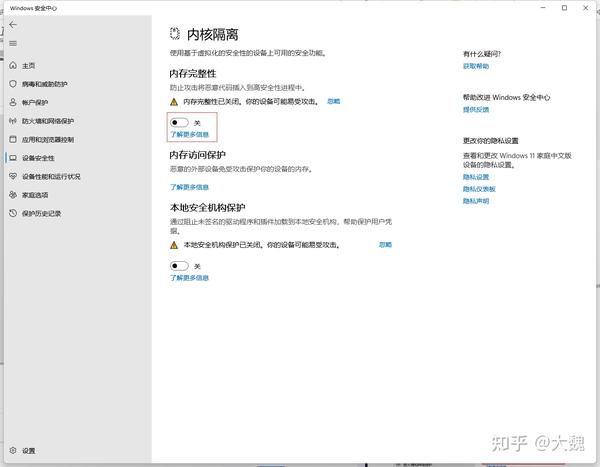Click the 获取帮助 link

point(476,66)
